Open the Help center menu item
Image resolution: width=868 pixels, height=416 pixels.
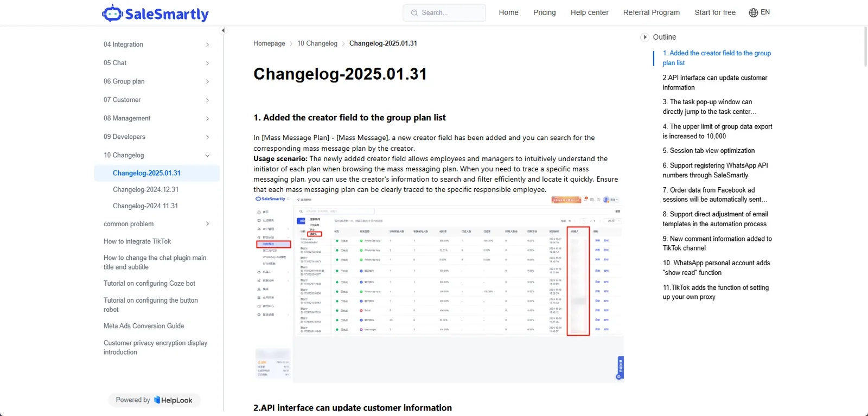tap(589, 12)
